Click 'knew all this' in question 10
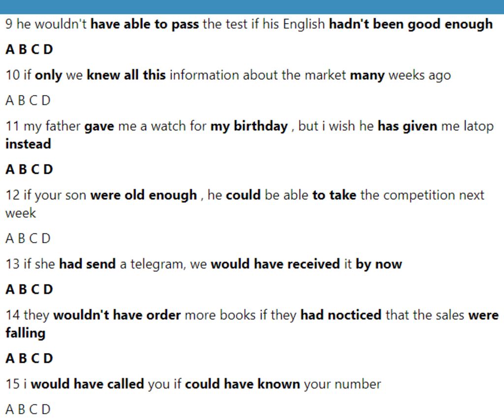This screenshot has height=420, width=504. tap(126, 75)
